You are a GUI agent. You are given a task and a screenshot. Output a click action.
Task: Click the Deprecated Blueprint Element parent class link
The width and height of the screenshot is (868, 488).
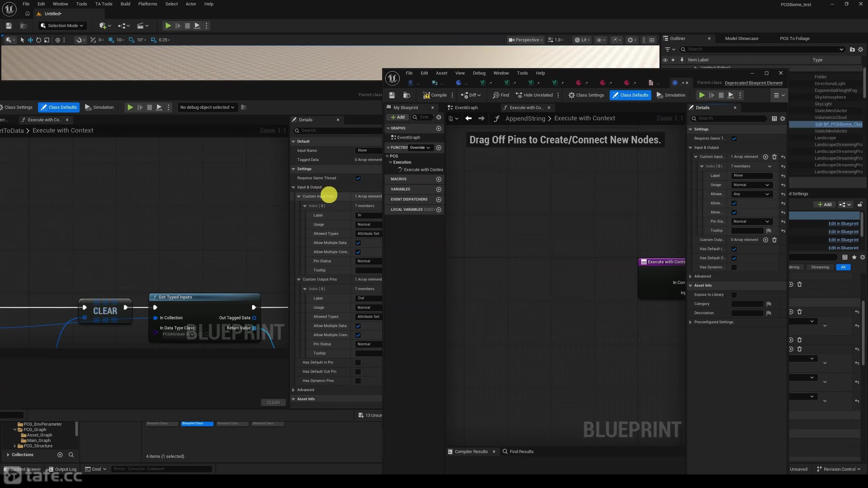click(x=754, y=83)
